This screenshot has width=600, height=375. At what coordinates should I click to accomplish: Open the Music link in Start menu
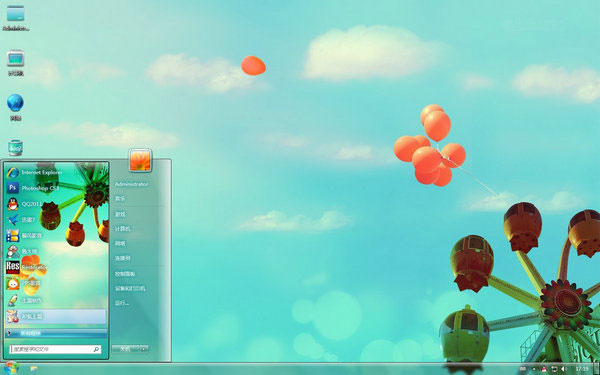click(120, 199)
